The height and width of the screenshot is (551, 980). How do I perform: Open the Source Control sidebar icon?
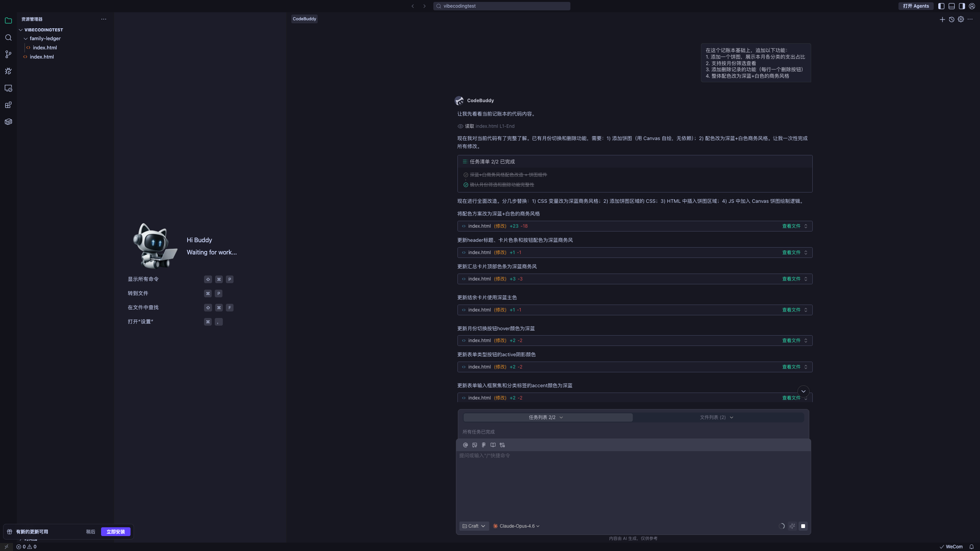point(8,54)
